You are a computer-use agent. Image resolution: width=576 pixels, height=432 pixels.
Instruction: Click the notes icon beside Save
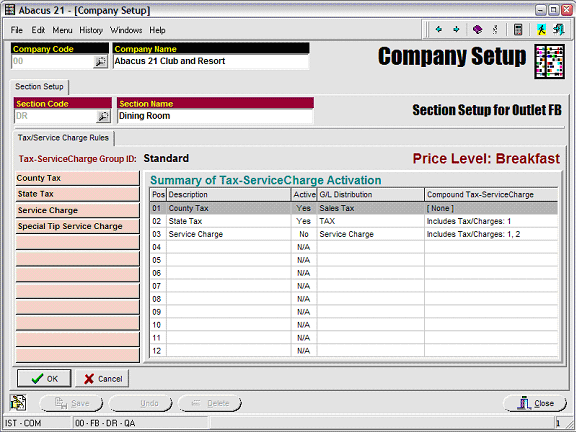pyautogui.click(x=18, y=403)
